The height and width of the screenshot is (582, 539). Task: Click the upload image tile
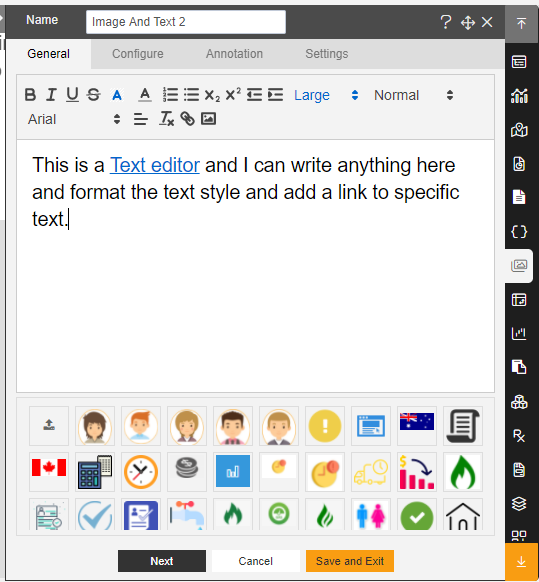pos(49,426)
